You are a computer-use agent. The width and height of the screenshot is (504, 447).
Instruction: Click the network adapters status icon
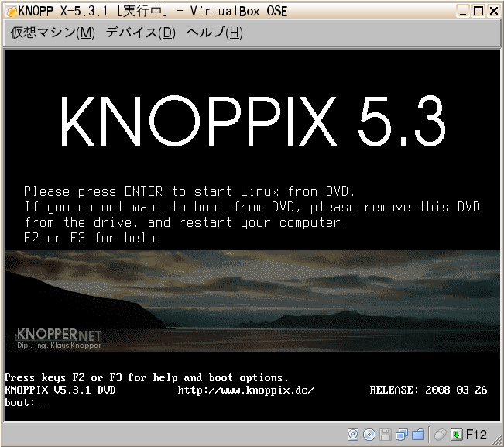pyautogui.click(x=402, y=435)
